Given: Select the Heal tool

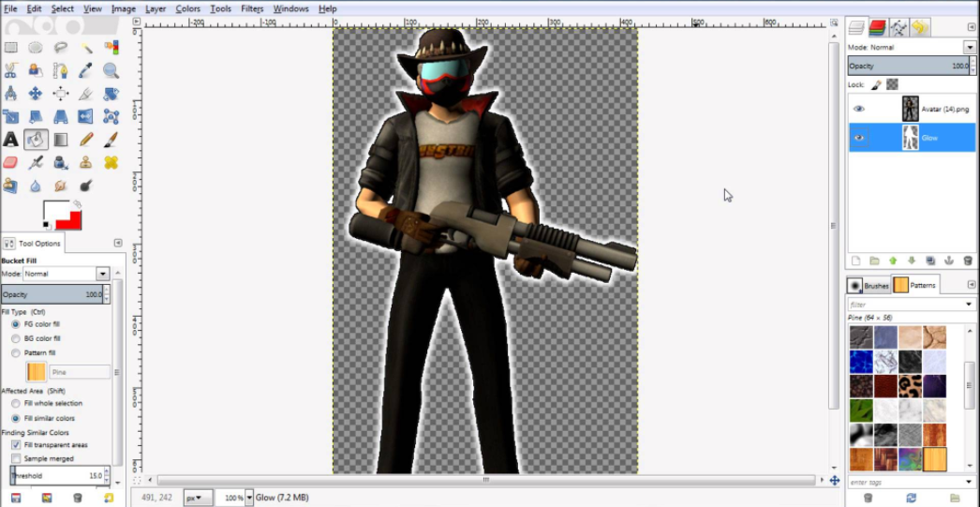Looking at the screenshot, I should pos(111,162).
